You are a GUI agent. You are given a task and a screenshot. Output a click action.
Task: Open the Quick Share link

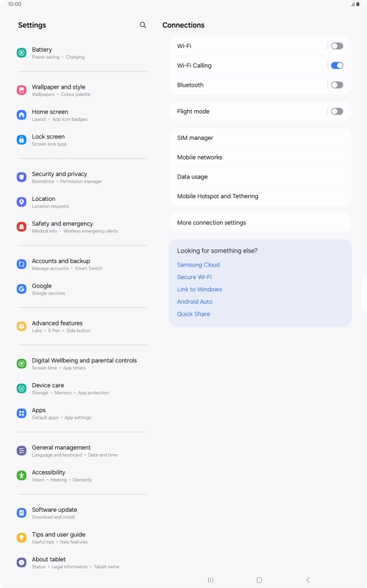click(194, 314)
